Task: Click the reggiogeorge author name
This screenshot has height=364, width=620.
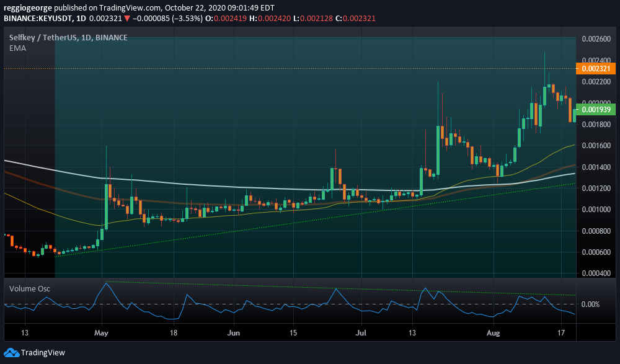Action: point(28,8)
